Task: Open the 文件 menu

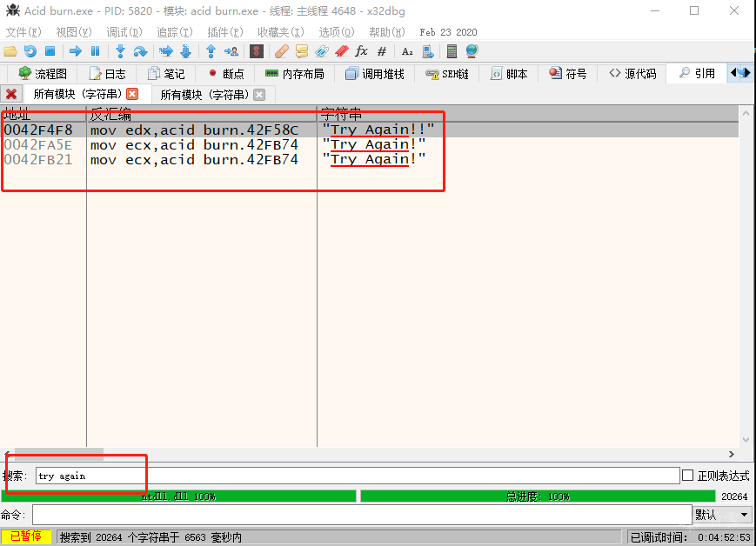Action: pos(23,32)
